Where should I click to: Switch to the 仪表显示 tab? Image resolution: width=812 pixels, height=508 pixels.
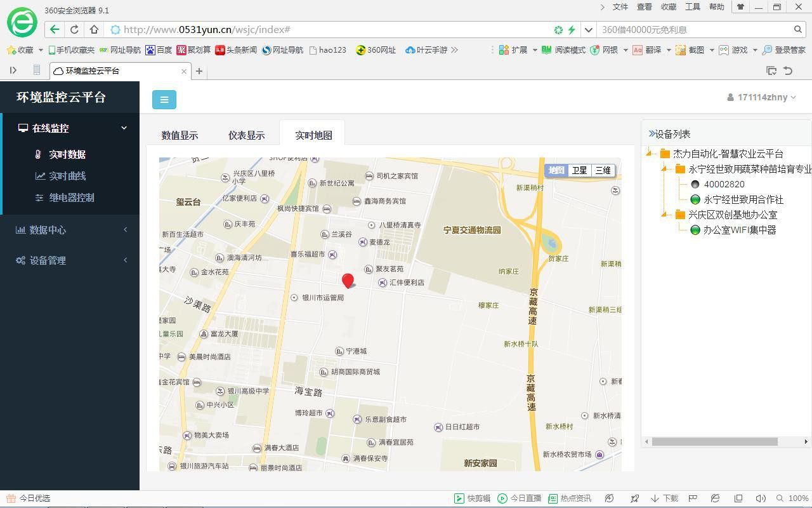[x=246, y=135]
